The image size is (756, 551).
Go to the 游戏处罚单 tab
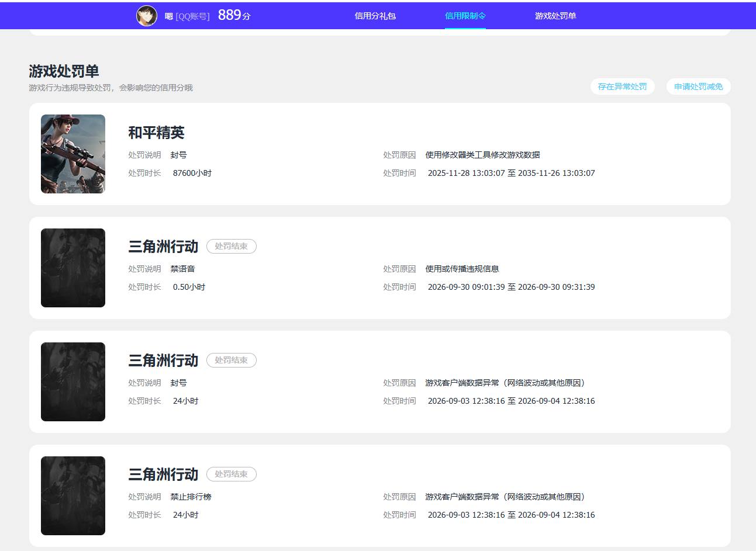tap(555, 16)
